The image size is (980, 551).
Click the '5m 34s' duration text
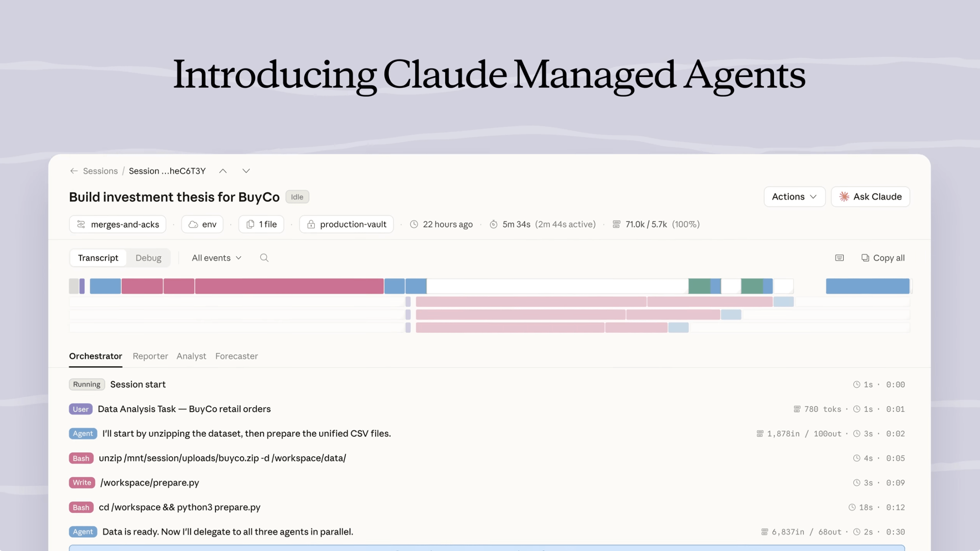click(x=516, y=224)
